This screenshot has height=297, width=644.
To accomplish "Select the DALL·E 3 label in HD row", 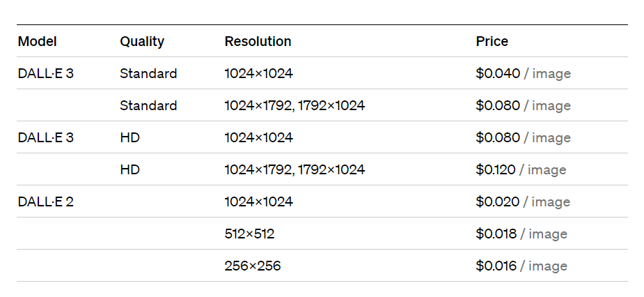I will click(45, 137).
